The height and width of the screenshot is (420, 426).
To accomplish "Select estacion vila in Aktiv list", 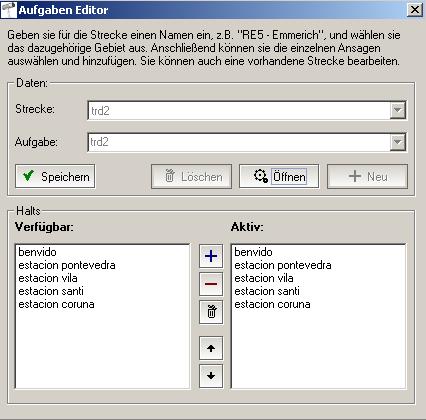I will pyautogui.click(x=264, y=278).
